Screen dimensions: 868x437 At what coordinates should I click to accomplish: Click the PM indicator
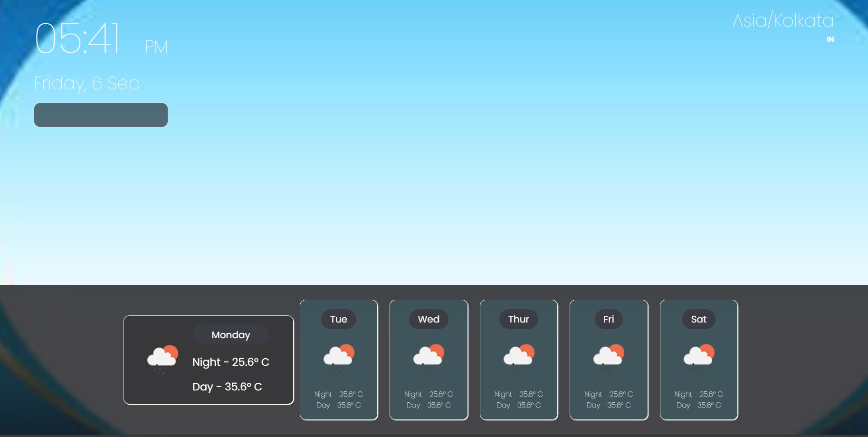156,47
